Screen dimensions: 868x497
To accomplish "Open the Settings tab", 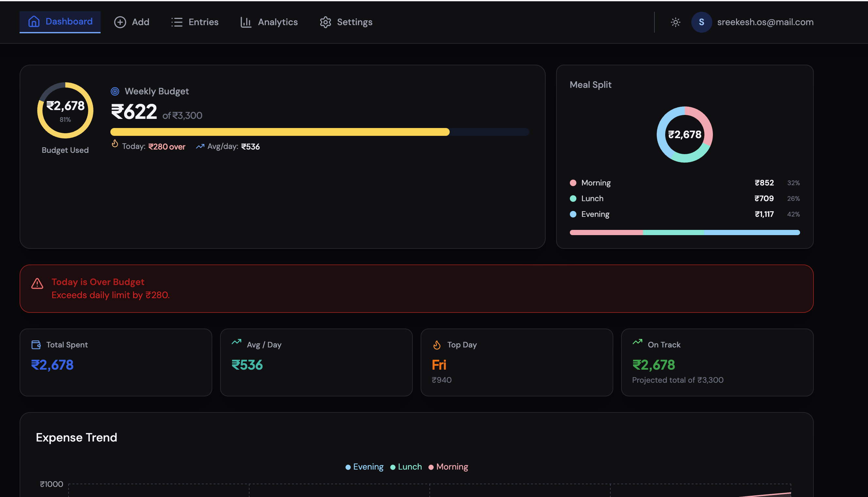I will coord(346,22).
